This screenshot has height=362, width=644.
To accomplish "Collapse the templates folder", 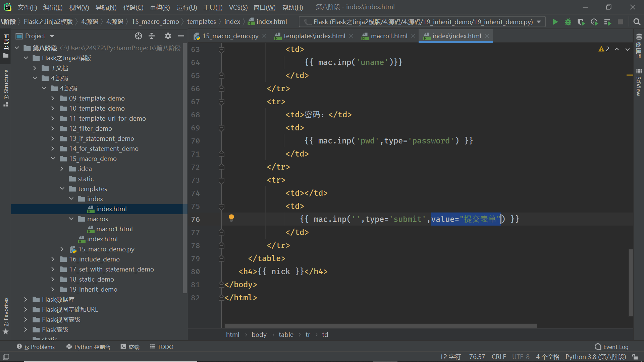I will pos(62,189).
